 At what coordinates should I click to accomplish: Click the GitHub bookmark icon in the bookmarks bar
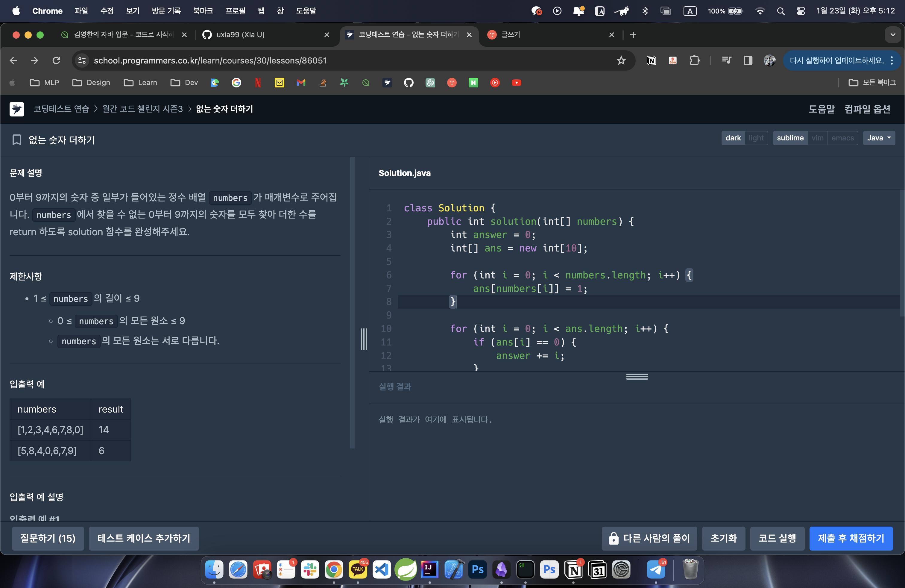click(409, 83)
